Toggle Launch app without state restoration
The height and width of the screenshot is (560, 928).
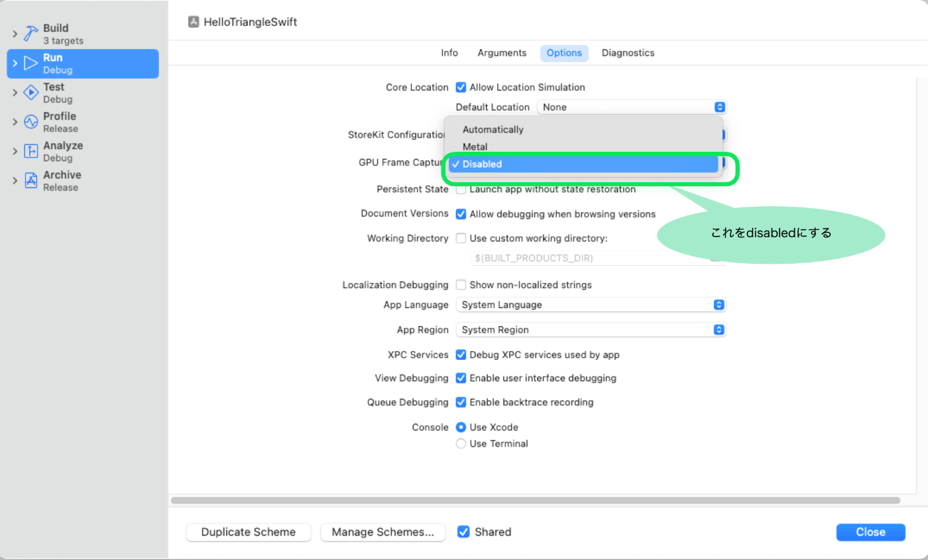461,189
